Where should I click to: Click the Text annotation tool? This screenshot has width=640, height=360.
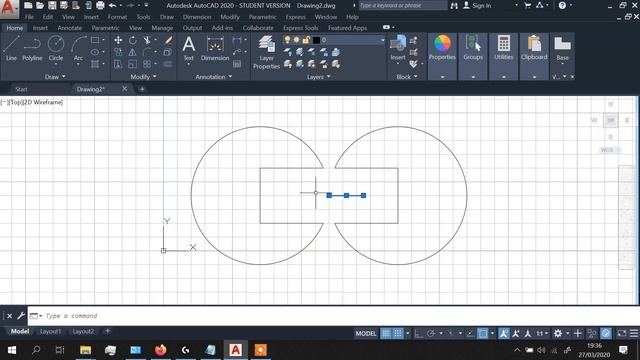point(188,48)
